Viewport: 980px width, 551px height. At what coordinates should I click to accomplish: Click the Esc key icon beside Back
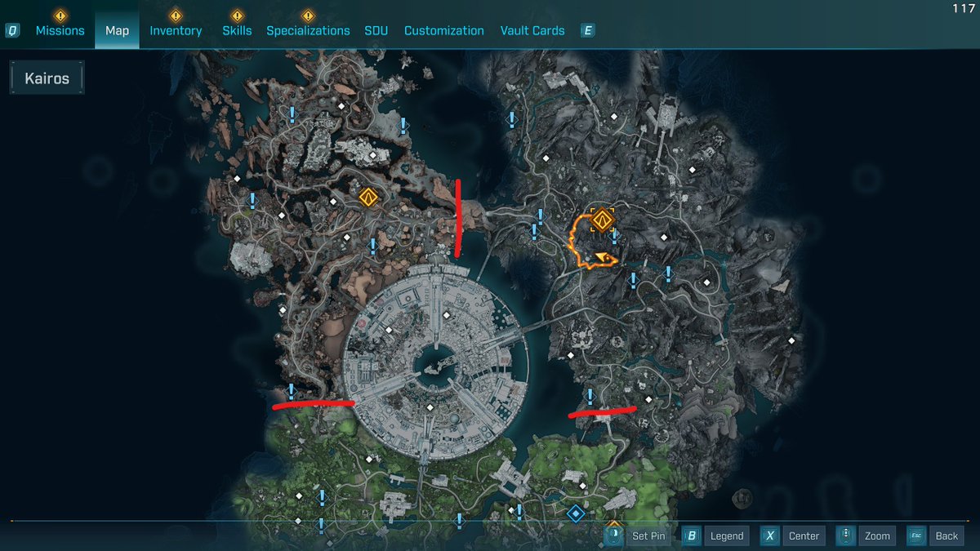pos(915,535)
